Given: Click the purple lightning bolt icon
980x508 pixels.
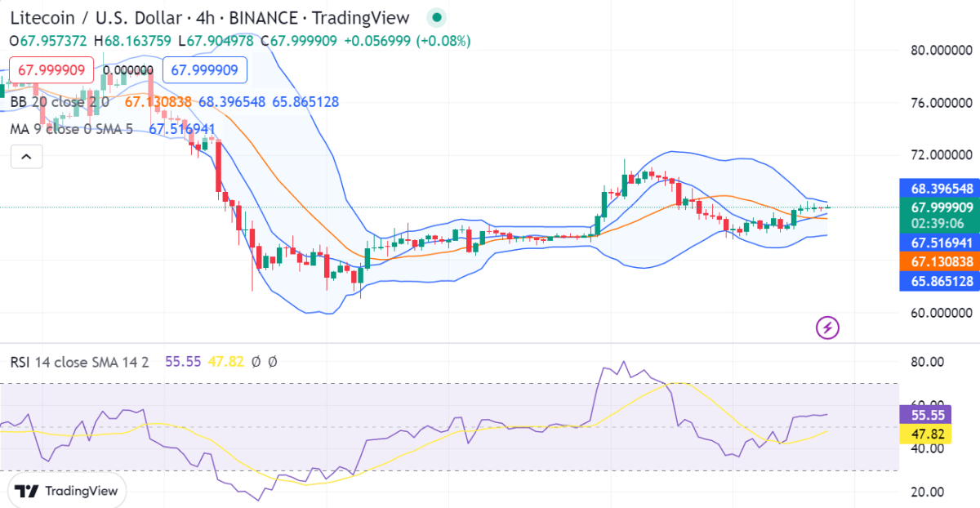Looking at the screenshot, I should pyautogui.click(x=827, y=328).
